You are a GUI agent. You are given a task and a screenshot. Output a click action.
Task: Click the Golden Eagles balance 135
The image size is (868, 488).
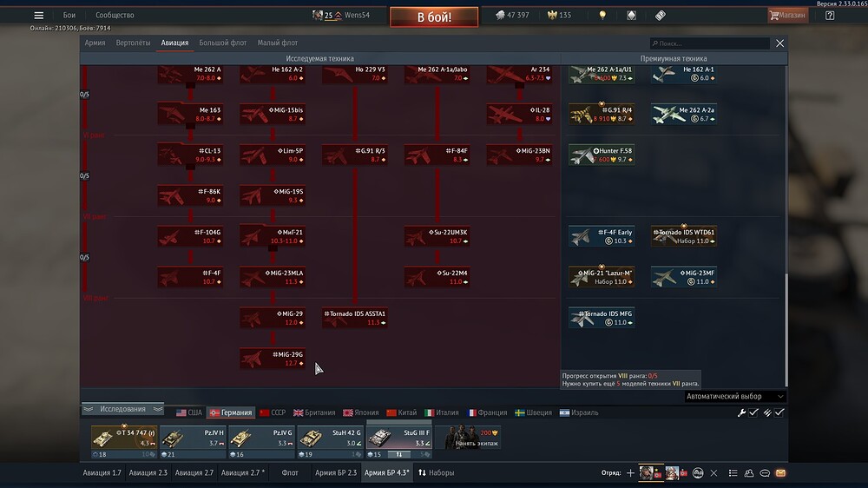[x=559, y=16]
